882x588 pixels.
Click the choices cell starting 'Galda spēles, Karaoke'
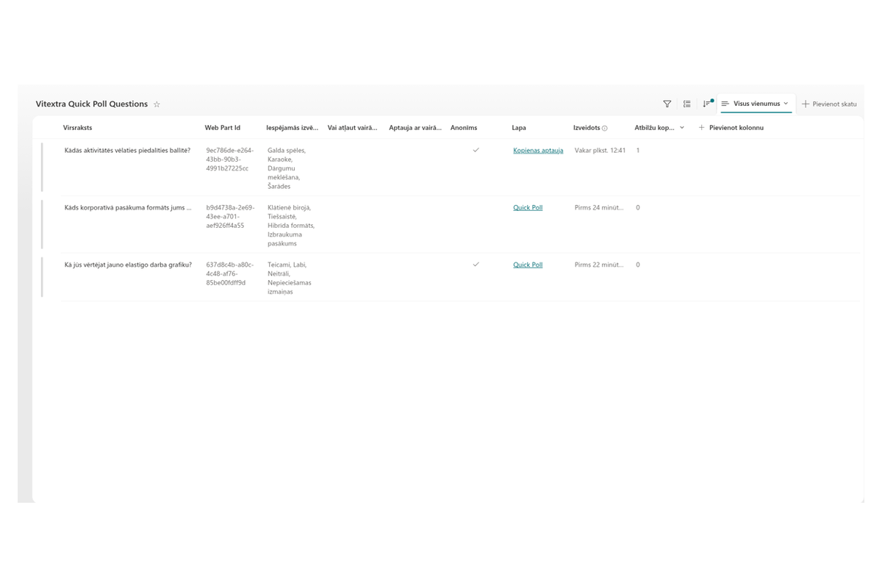pos(287,168)
